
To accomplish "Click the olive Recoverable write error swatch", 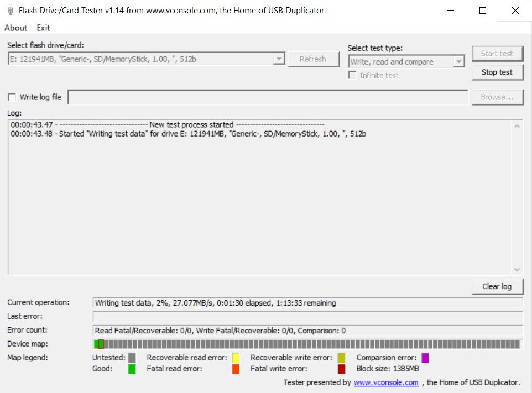I will (x=341, y=358).
